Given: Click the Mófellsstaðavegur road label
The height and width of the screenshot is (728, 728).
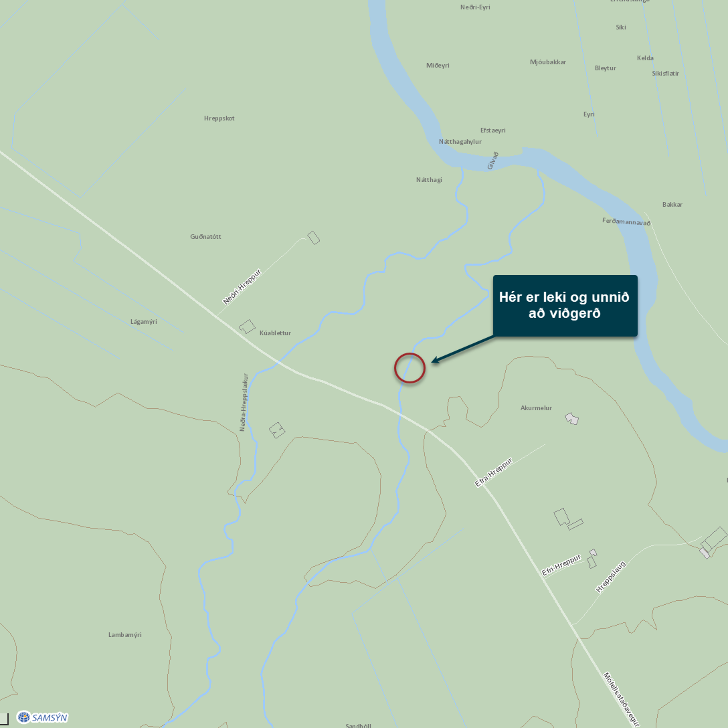Looking at the screenshot, I should 621,699.
